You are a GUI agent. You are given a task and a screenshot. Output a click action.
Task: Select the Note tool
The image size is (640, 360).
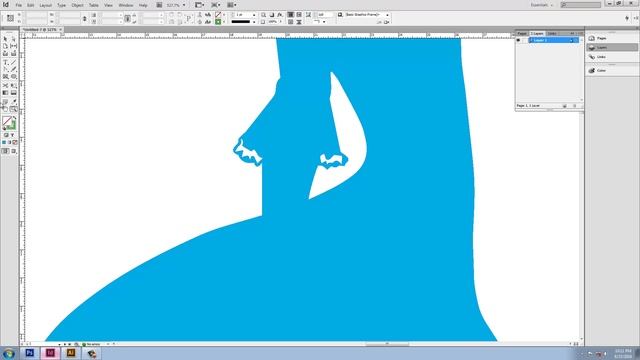click(5, 102)
